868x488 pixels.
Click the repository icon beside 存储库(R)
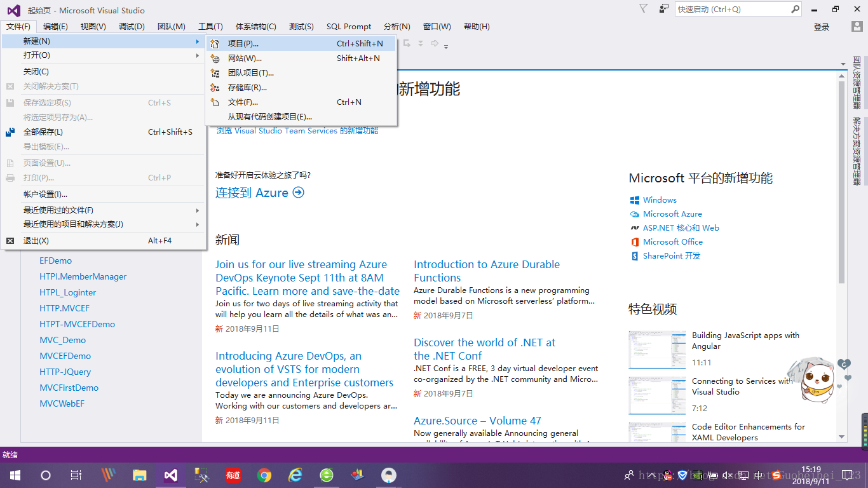[x=215, y=88]
